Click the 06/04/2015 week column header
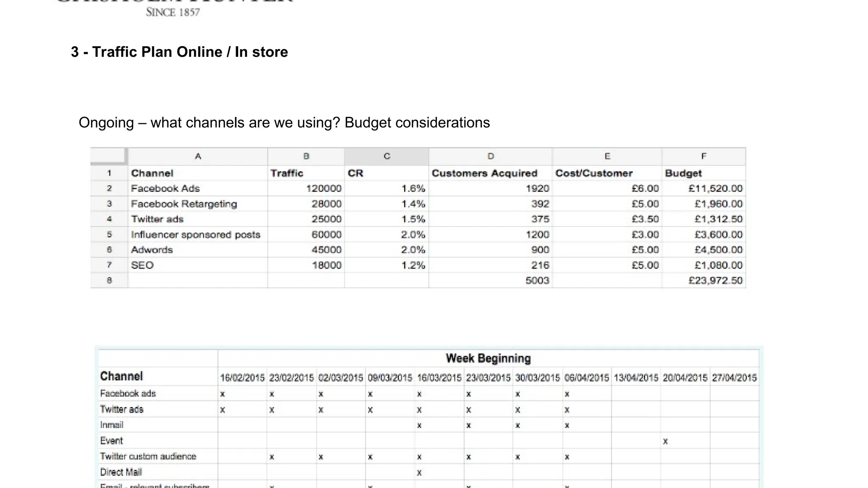Image resolution: width=868 pixels, height=488 pixels. click(x=587, y=377)
